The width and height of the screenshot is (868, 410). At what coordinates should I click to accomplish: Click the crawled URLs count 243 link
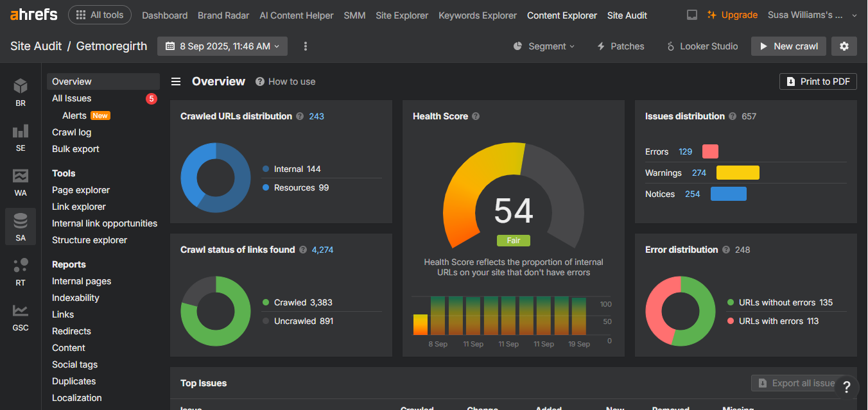(317, 116)
